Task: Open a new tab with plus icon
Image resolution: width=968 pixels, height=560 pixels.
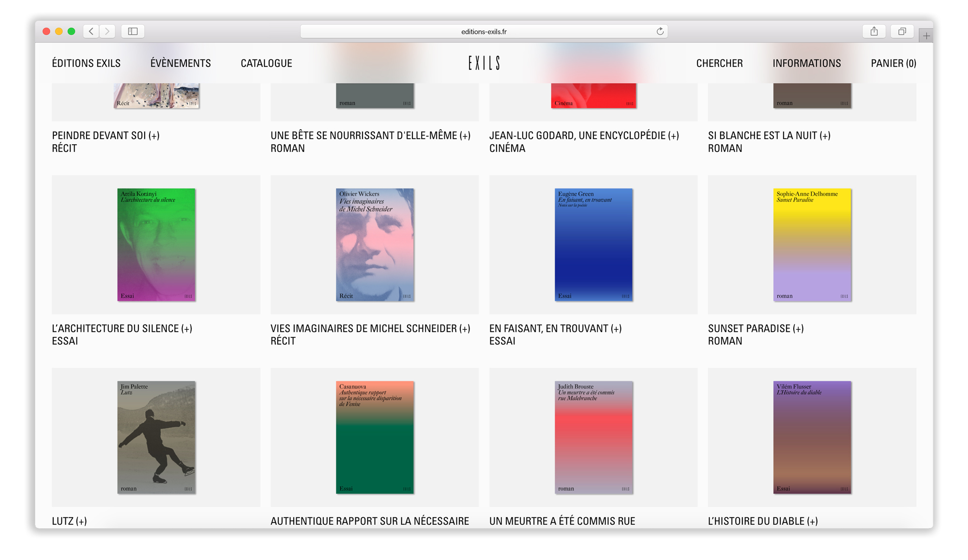Action: tap(926, 36)
